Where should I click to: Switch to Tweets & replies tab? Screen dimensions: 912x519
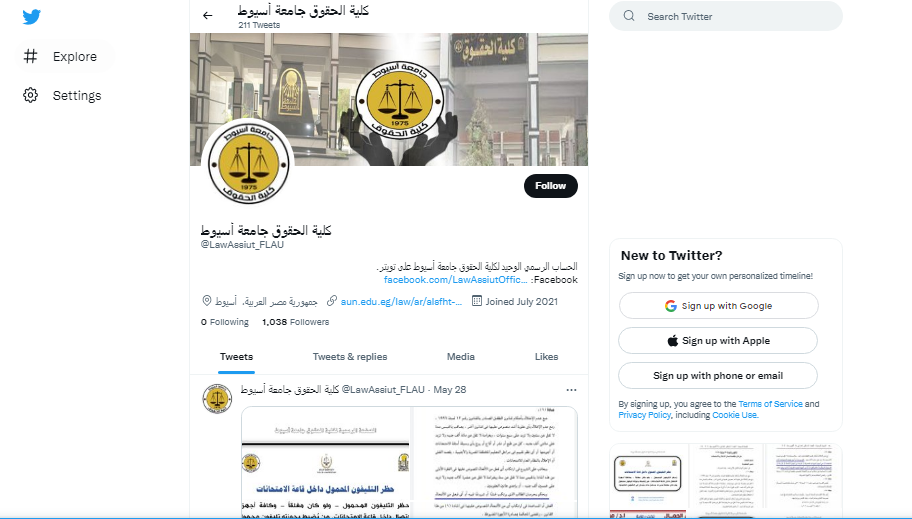pos(350,357)
